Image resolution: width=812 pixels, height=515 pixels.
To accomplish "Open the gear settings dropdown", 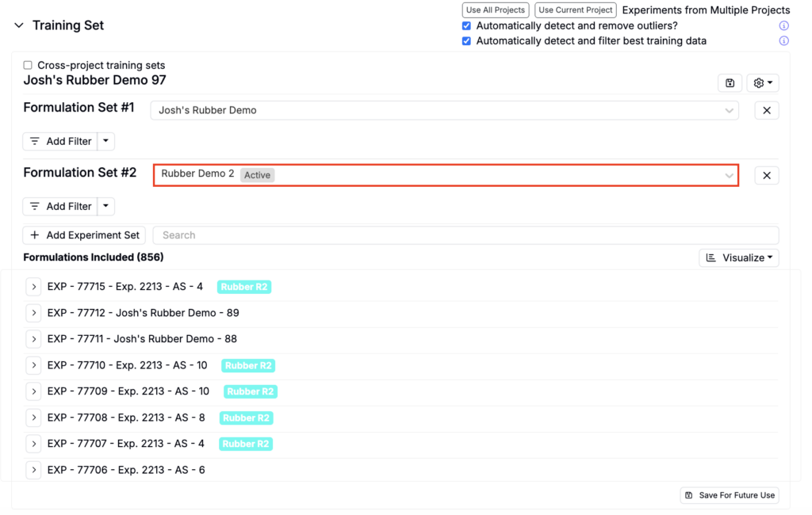I will 762,83.
